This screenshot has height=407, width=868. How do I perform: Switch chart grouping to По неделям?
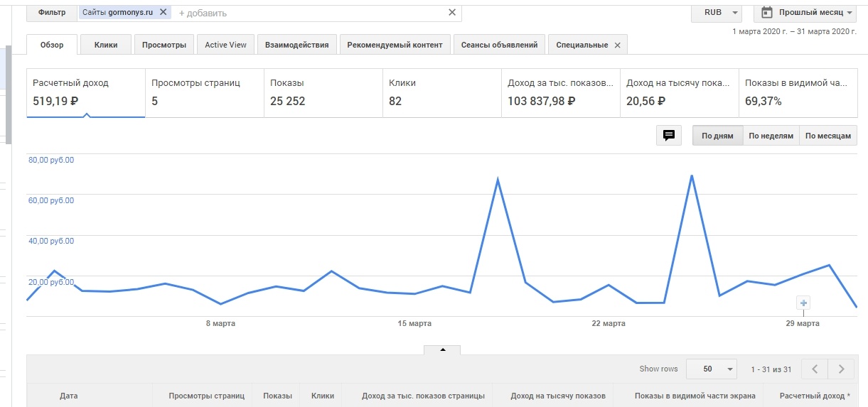(771, 136)
